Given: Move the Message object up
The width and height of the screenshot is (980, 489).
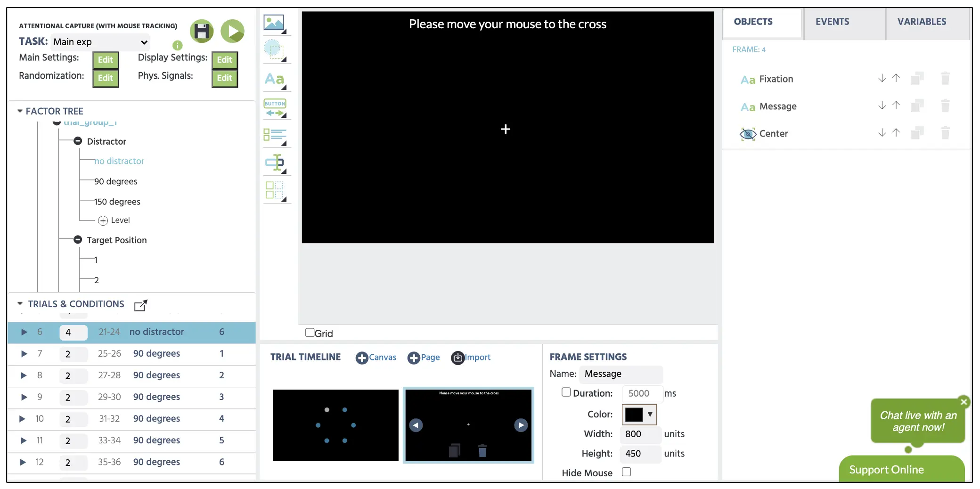Looking at the screenshot, I should tap(896, 106).
